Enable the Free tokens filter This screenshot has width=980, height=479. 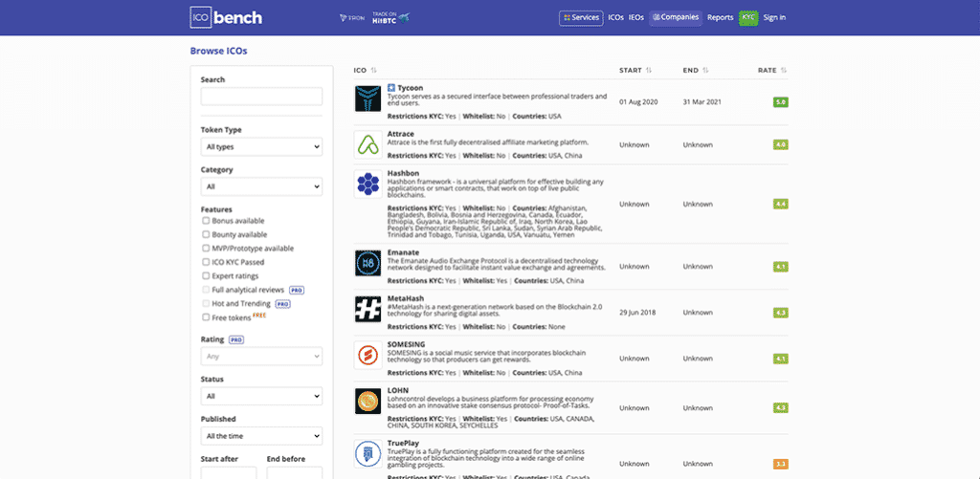click(x=206, y=317)
